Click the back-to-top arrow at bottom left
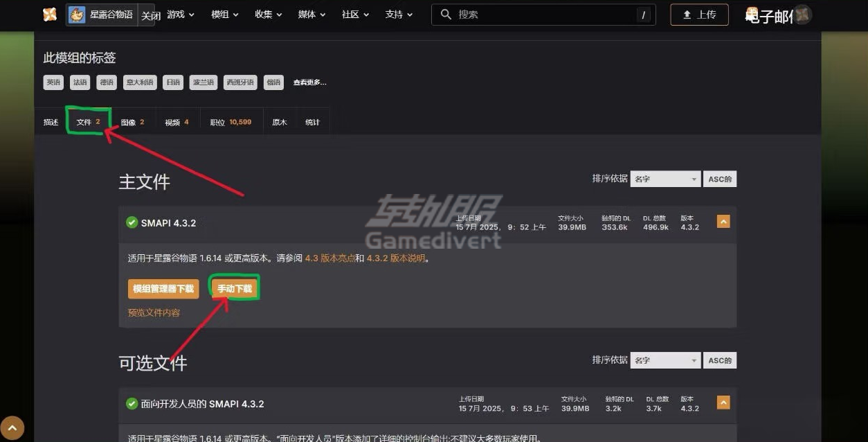Image resolution: width=868 pixels, height=442 pixels. pyautogui.click(x=12, y=427)
